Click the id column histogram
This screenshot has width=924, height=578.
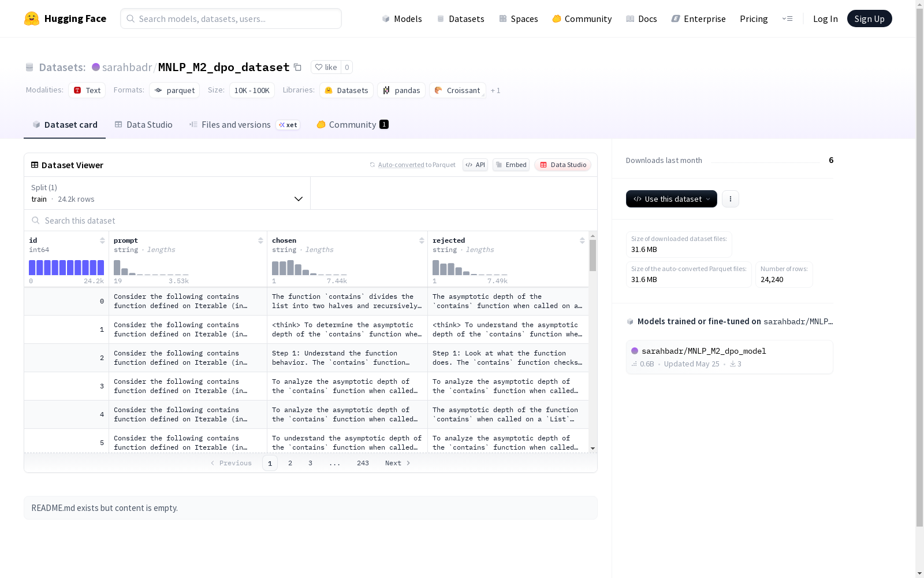[66, 268]
